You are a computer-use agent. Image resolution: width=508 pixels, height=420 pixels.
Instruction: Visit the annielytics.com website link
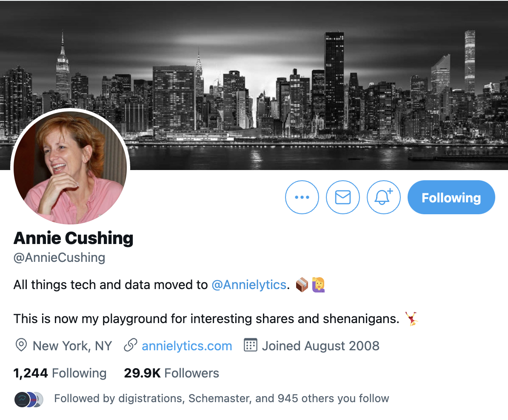[x=187, y=346]
